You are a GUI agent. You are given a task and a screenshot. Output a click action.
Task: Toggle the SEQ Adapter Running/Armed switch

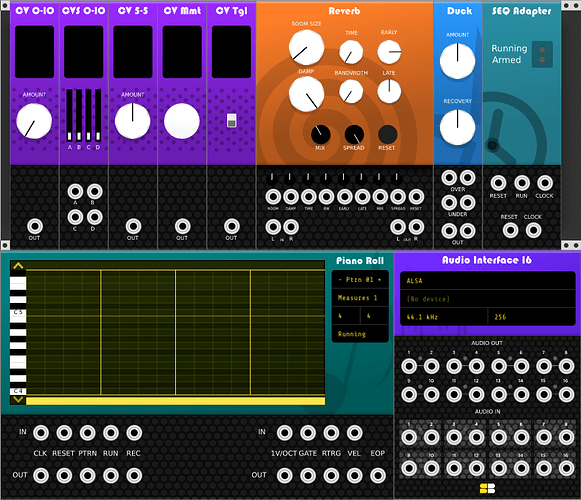coord(542,54)
